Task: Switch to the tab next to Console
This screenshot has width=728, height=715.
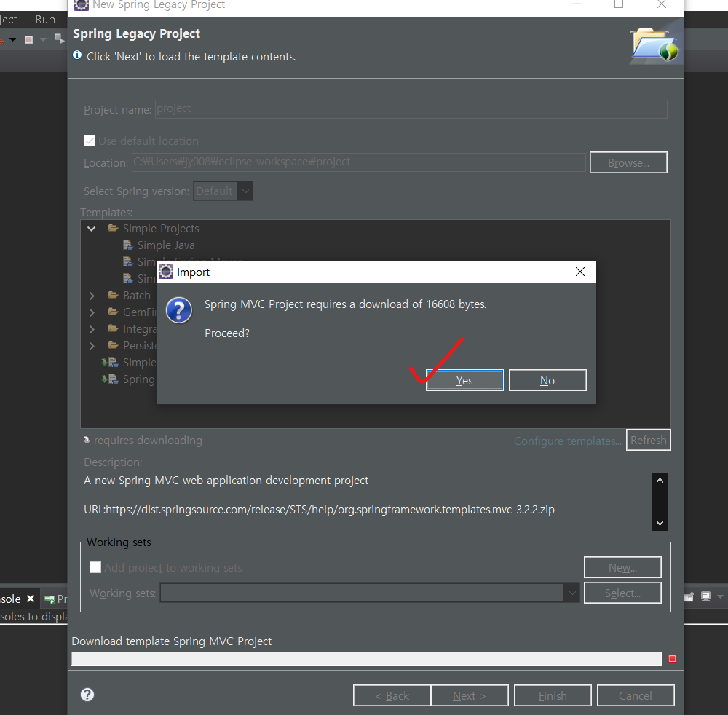Action: coord(56,599)
